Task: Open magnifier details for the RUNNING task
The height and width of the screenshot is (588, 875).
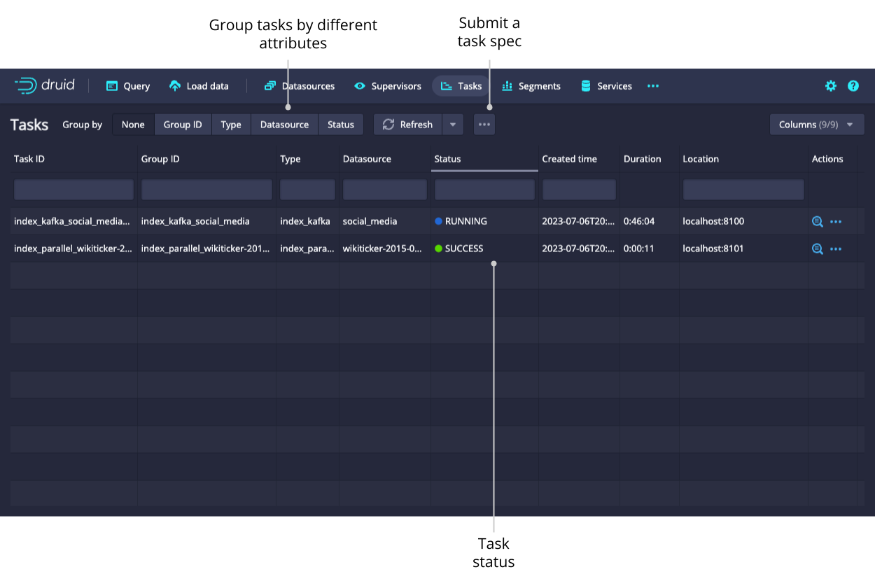Action: coord(817,222)
